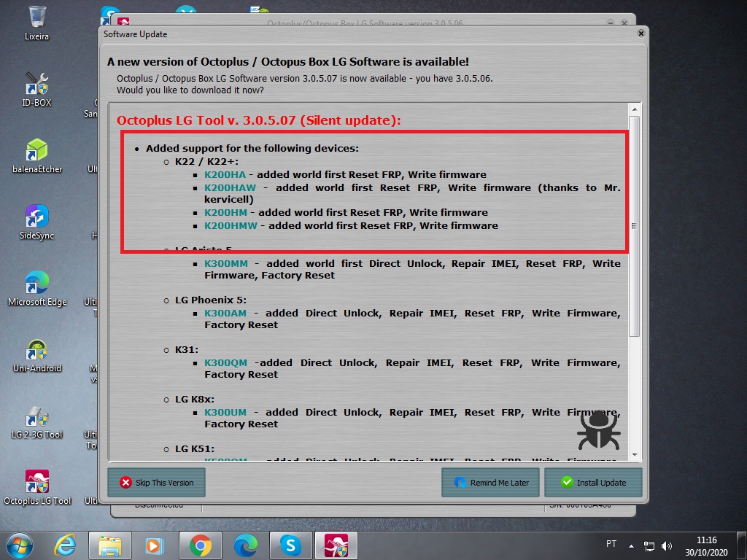Close the Software Update dialog
This screenshot has width=747, height=560.
tap(640, 34)
